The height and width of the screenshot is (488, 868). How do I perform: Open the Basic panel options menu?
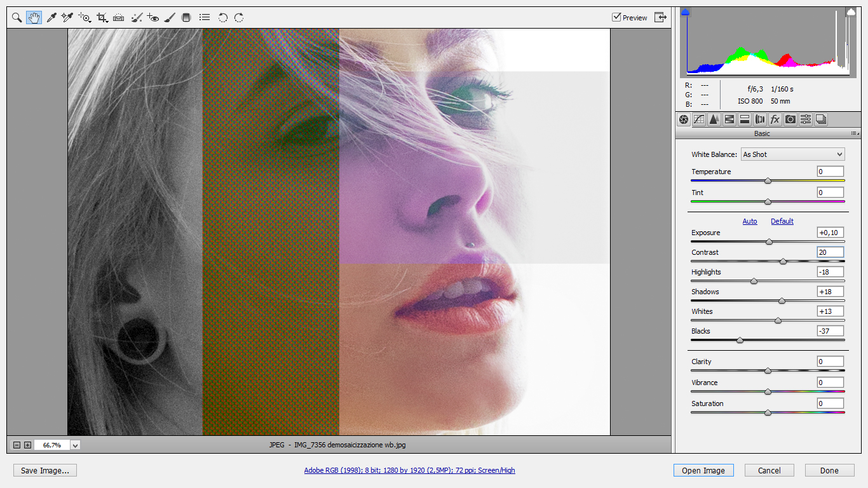[855, 133]
